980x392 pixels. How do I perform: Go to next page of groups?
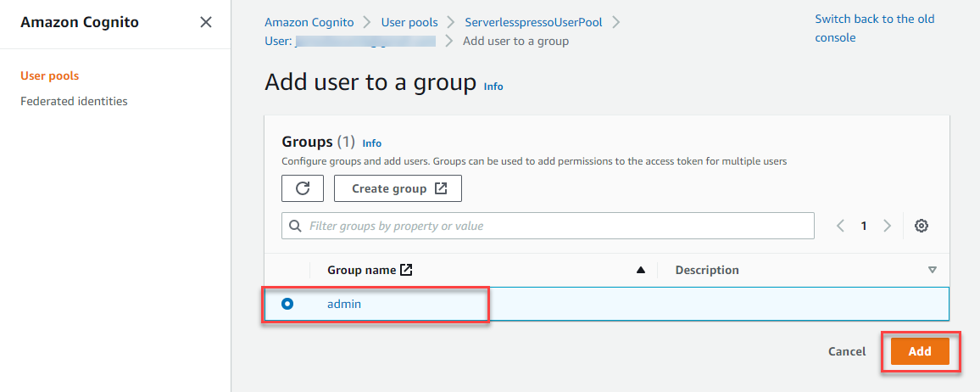pos(887,226)
